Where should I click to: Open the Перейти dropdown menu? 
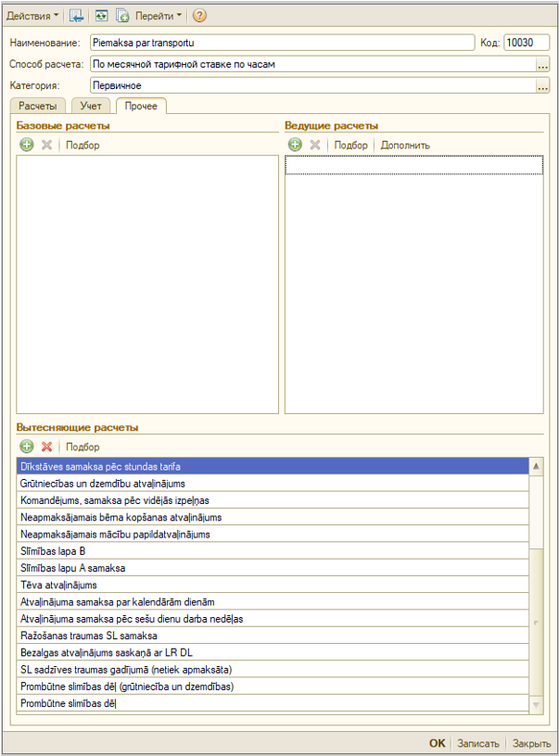click(159, 16)
